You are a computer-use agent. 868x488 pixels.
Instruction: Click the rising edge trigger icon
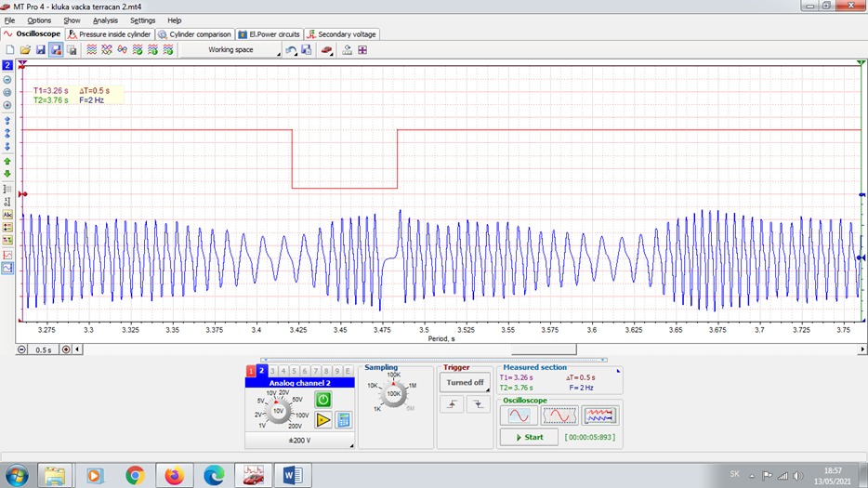(x=453, y=404)
